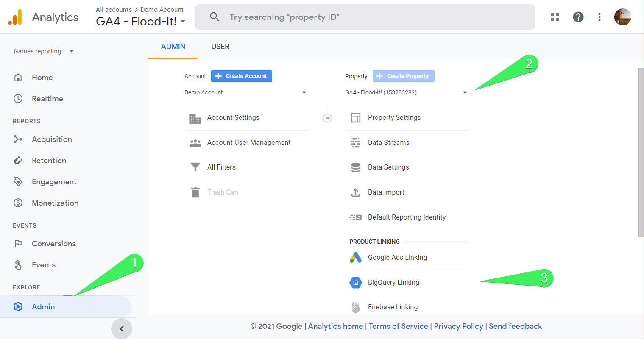Click the Engagement tag icon

(18, 182)
